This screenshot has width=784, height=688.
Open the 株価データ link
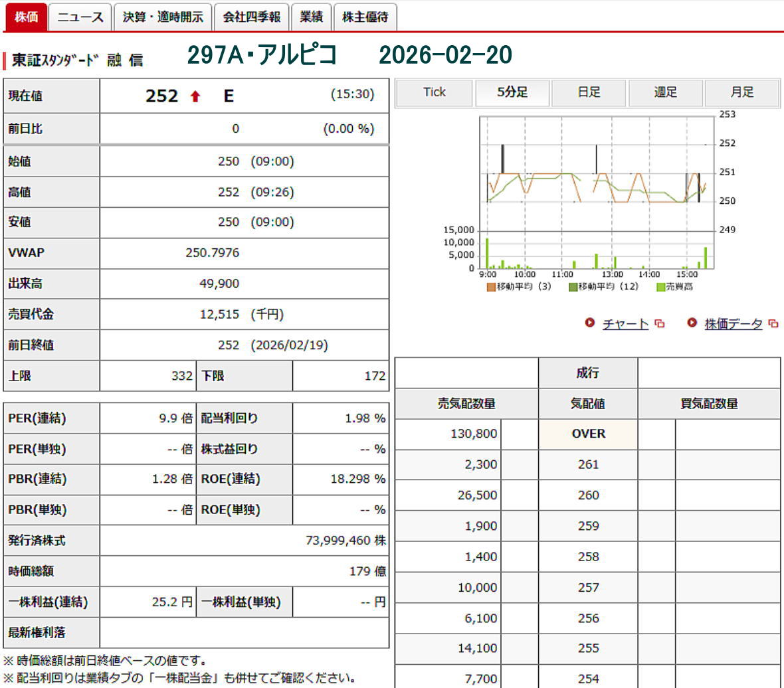[x=733, y=324]
